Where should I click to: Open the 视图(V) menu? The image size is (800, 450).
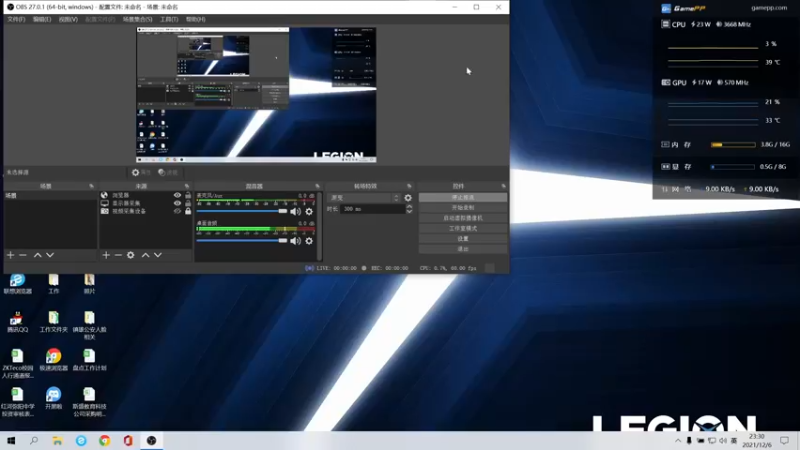pyautogui.click(x=68, y=19)
